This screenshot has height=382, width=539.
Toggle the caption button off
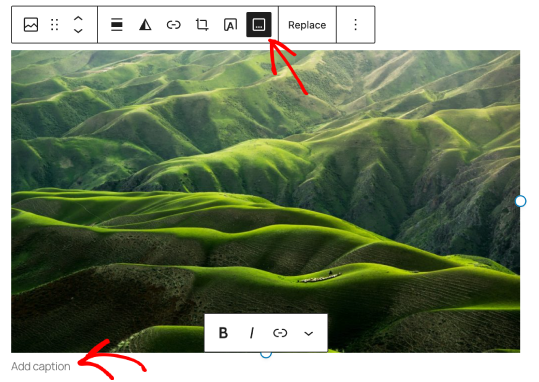pyautogui.click(x=259, y=24)
